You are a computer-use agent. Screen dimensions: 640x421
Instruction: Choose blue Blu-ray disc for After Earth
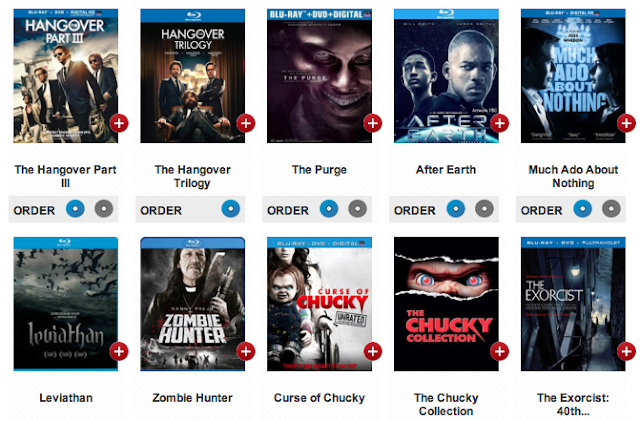(456, 209)
